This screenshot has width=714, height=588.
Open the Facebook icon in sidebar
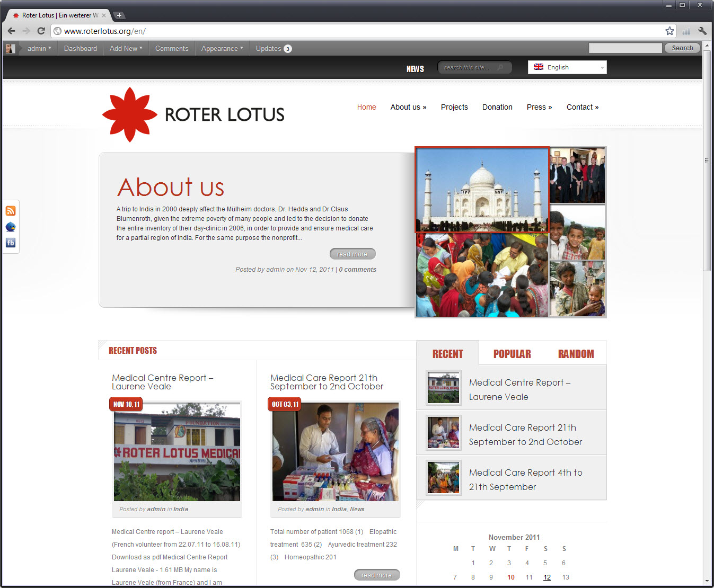(x=11, y=243)
